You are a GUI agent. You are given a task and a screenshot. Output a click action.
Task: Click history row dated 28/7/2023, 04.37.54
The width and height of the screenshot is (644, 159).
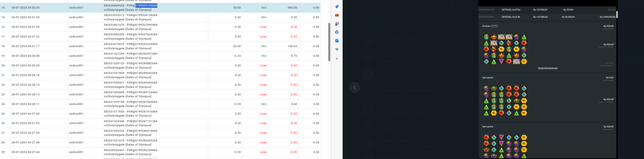point(547,10)
